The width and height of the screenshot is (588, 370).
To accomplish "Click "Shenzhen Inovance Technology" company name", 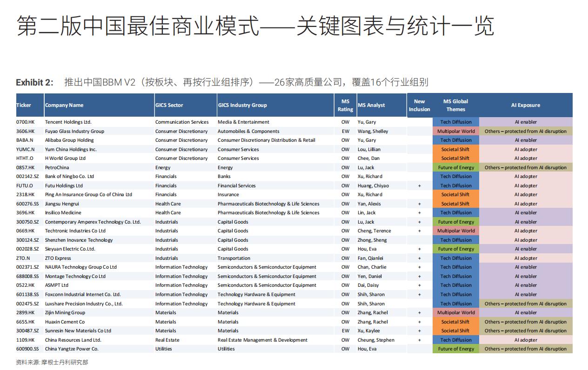I will click(x=79, y=240).
